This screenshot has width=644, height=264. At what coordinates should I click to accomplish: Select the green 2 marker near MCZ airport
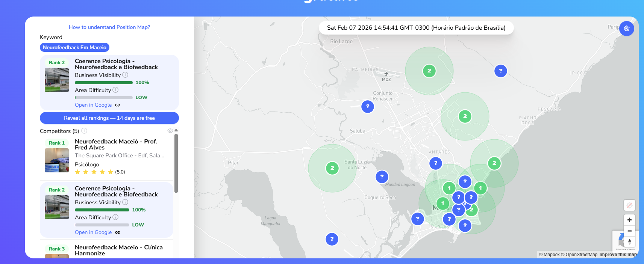click(x=429, y=71)
